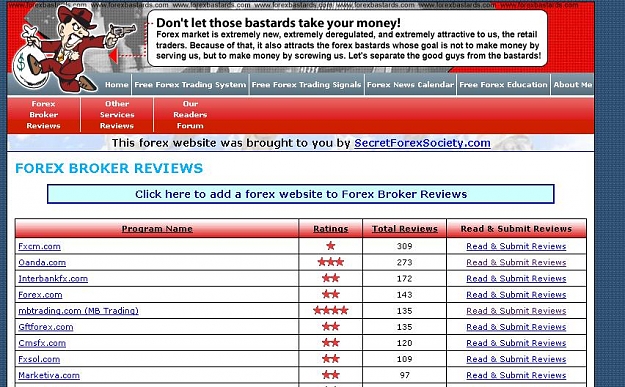Viewport: 625px width, 387px height.
Task: Open Free Forex Trading Signals page
Action: click(306, 84)
